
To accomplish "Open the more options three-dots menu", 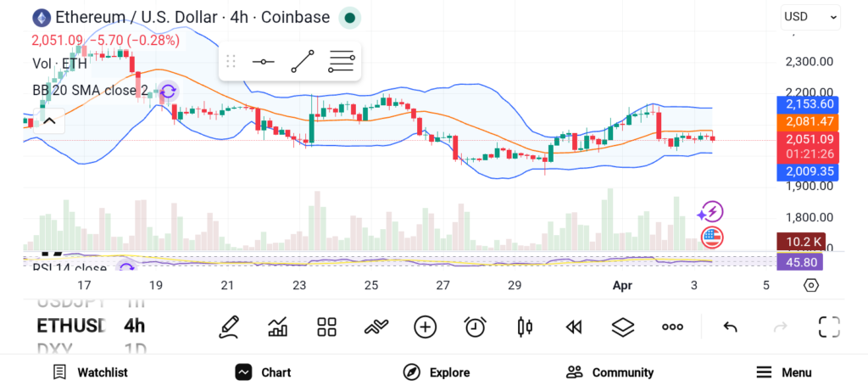I will pyautogui.click(x=672, y=327).
